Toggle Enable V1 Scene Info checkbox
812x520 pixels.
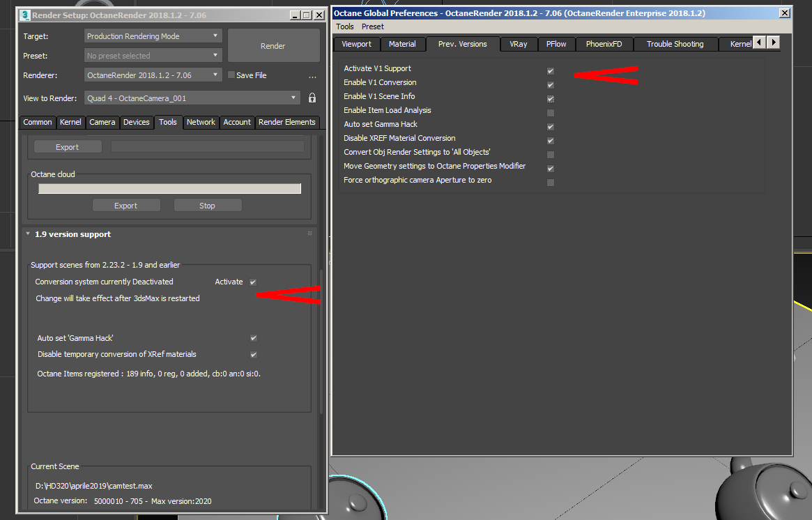(551, 99)
